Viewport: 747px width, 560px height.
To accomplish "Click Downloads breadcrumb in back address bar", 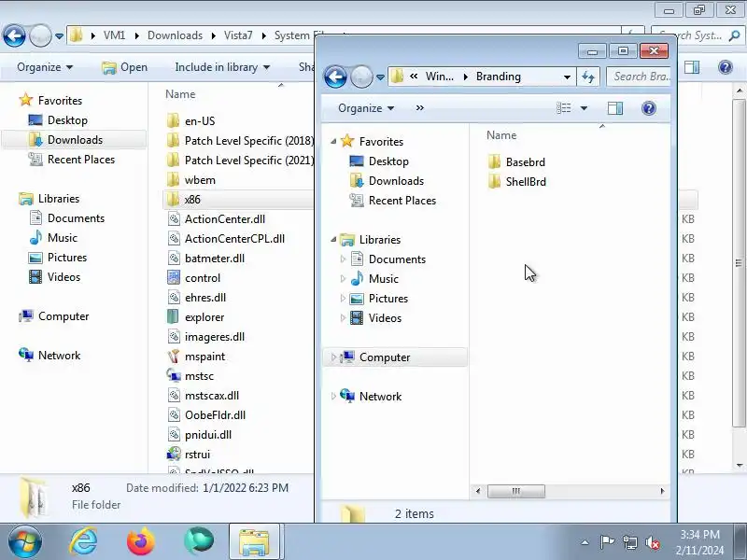I will point(175,35).
